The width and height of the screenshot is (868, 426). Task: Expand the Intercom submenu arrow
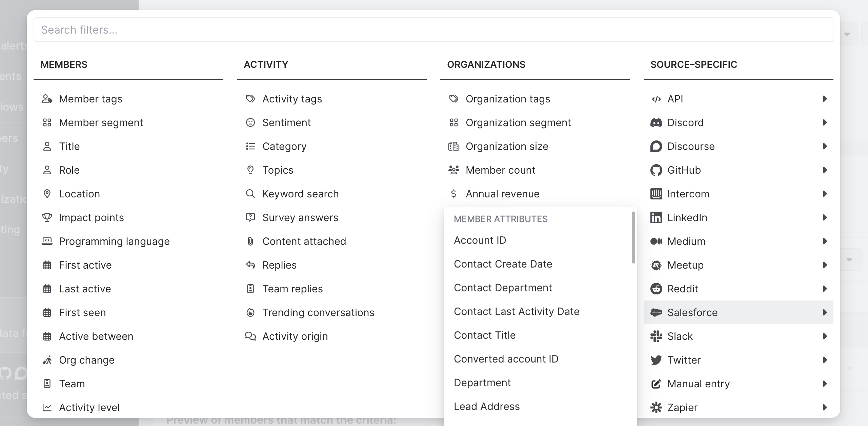(x=825, y=194)
